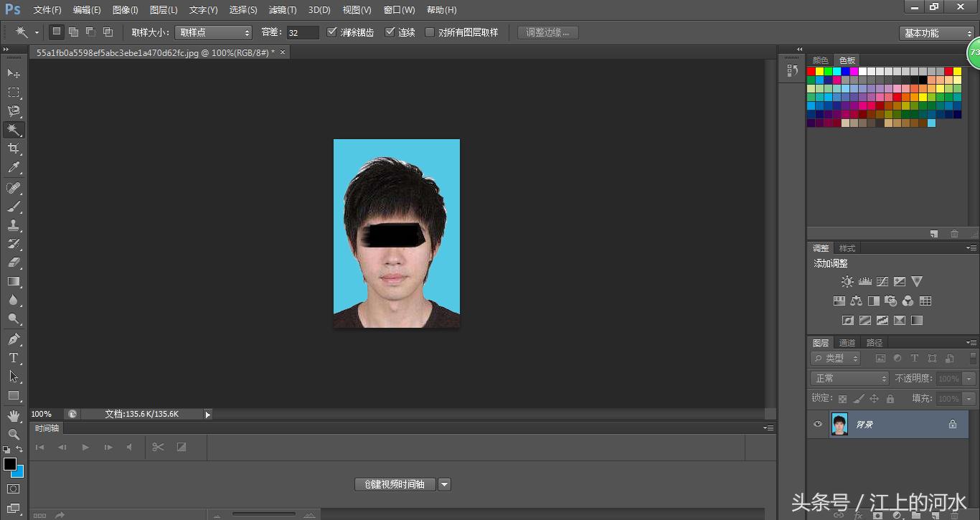Open the layer blend mode 正常 dropdown
This screenshot has height=520, width=980.
(849, 377)
